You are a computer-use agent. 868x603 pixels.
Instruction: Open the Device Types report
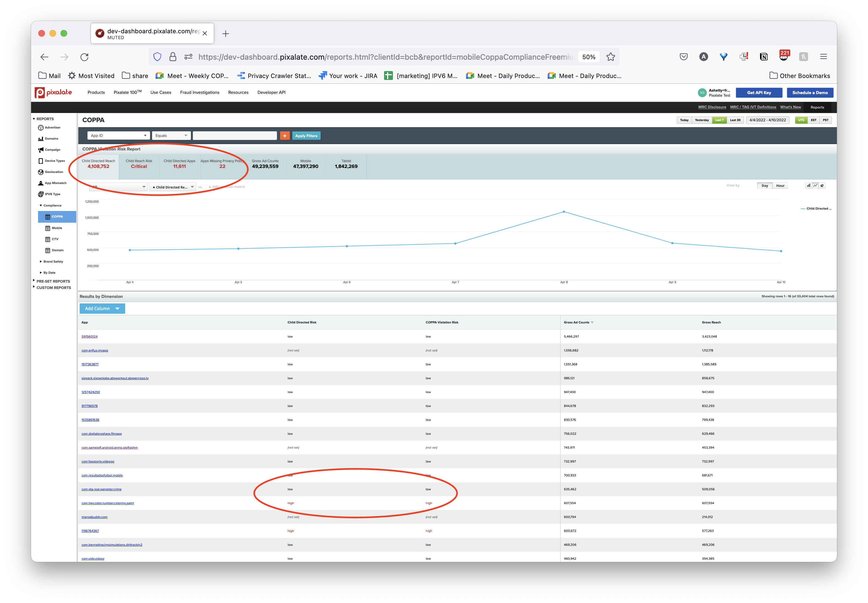coord(41,161)
